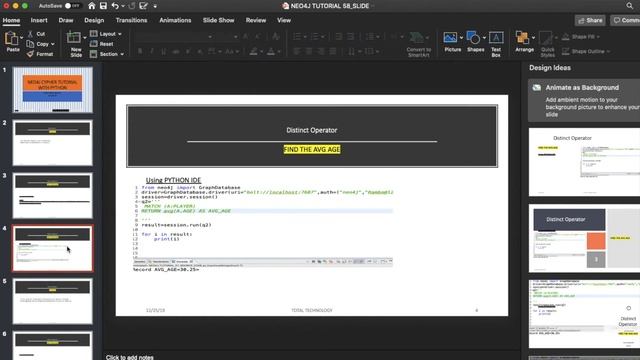Switch to the Home tab
The width and height of the screenshot is (640, 360).
tap(11, 20)
